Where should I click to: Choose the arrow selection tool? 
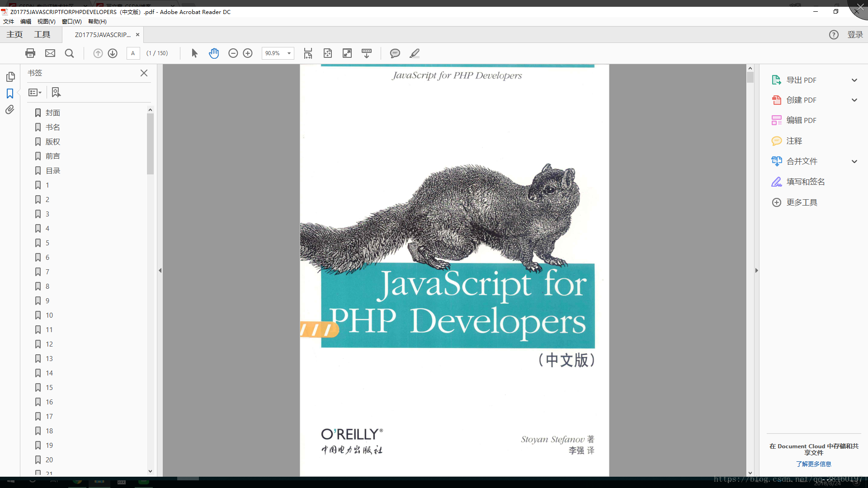(x=194, y=53)
